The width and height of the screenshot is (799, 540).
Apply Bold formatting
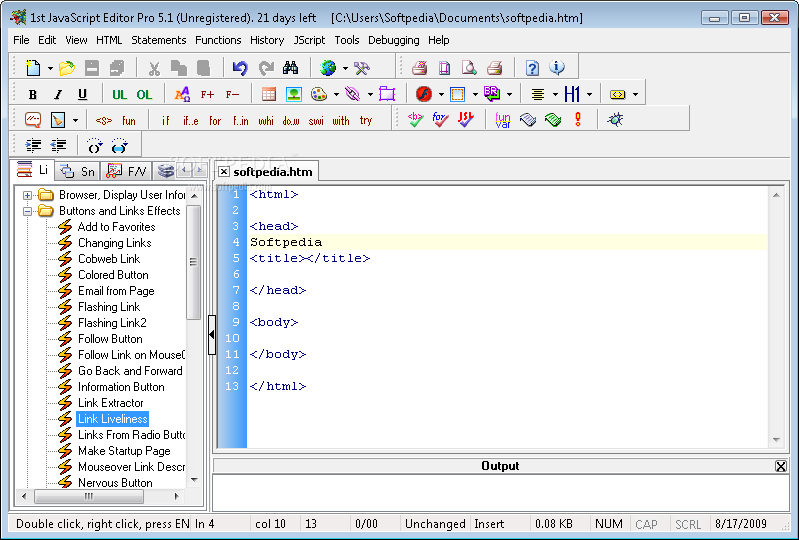(33, 94)
